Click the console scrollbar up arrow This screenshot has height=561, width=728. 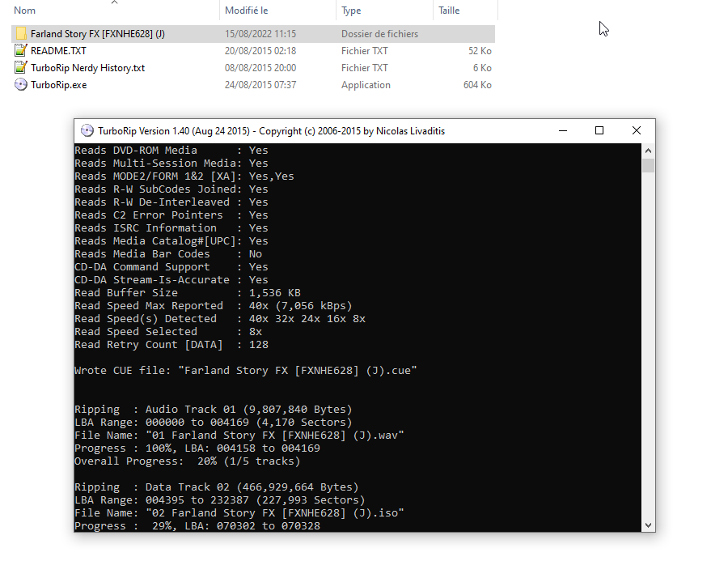(x=648, y=151)
